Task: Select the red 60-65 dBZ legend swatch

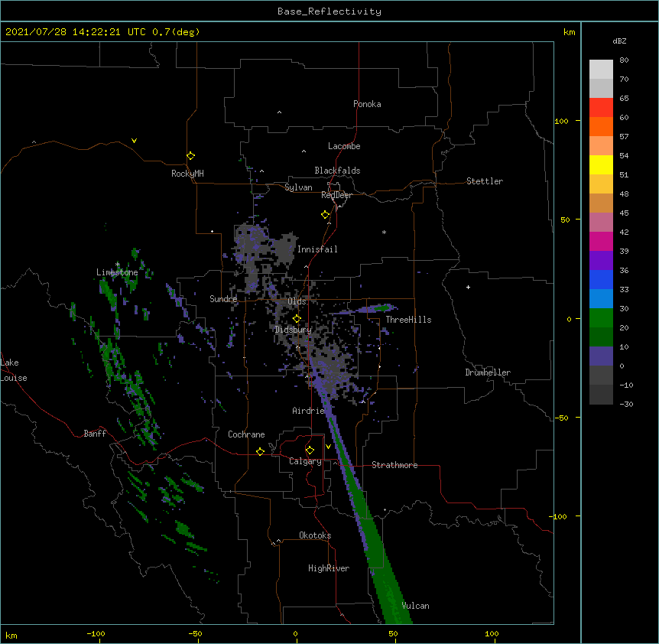Action: click(x=601, y=108)
